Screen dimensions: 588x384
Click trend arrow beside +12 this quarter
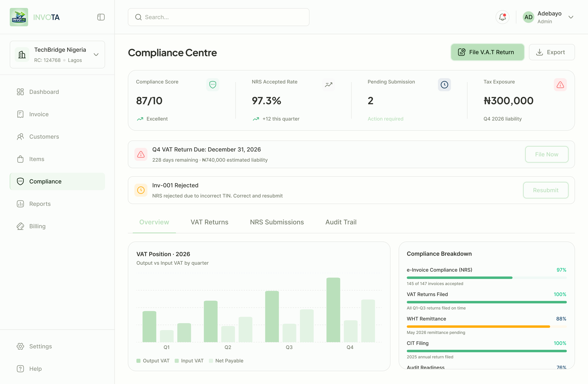point(256,119)
